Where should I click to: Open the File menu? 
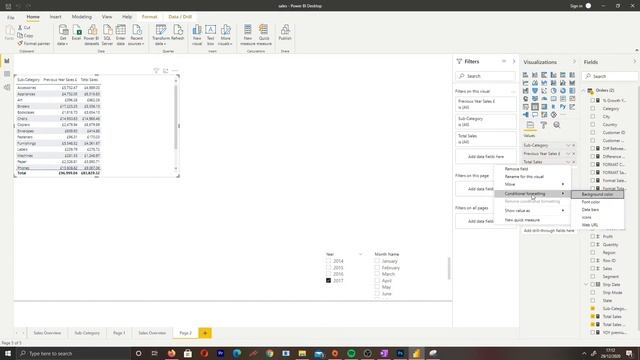[11, 17]
